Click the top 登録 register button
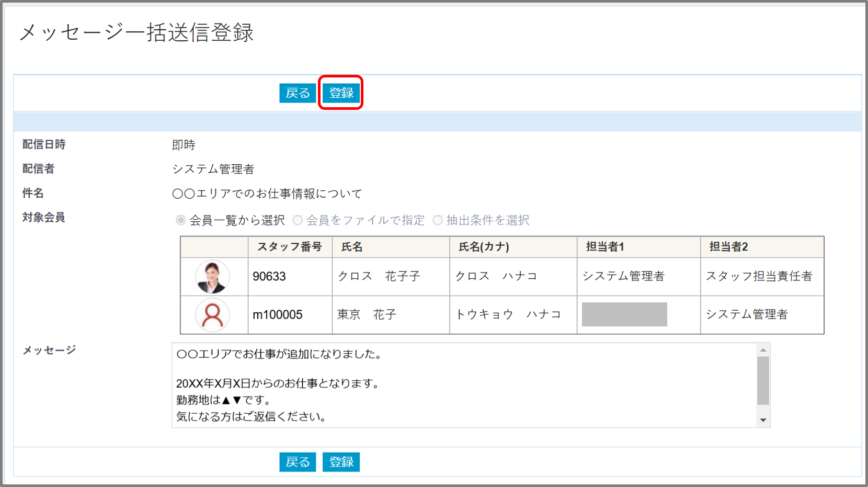The height and width of the screenshot is (487, 868). pos(341,93)
